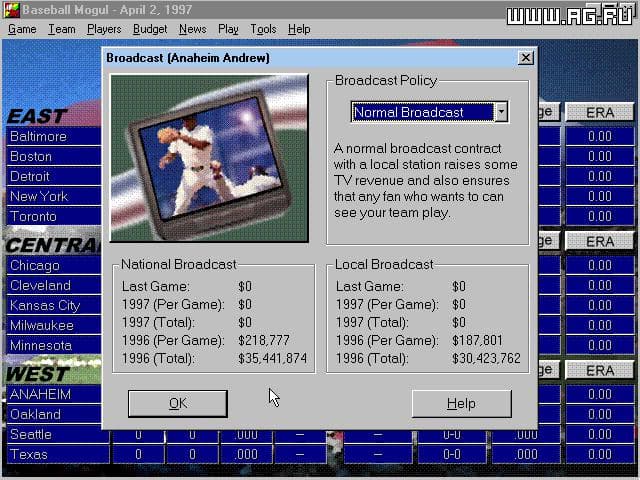Select Baltimore in the East division
This screenshot has width=640, height=480.
[x=54, y=136]
